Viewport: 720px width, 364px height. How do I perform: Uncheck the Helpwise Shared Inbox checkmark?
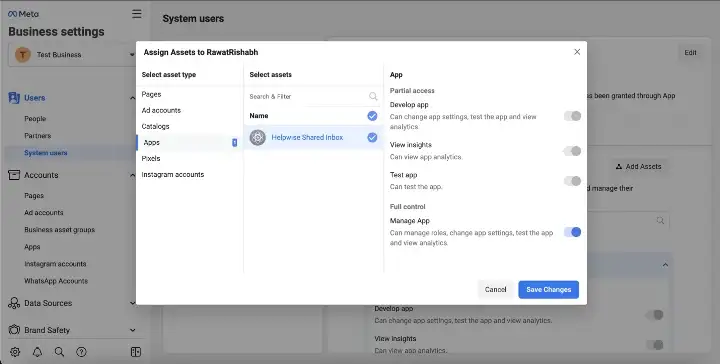[x=372, y=137]
